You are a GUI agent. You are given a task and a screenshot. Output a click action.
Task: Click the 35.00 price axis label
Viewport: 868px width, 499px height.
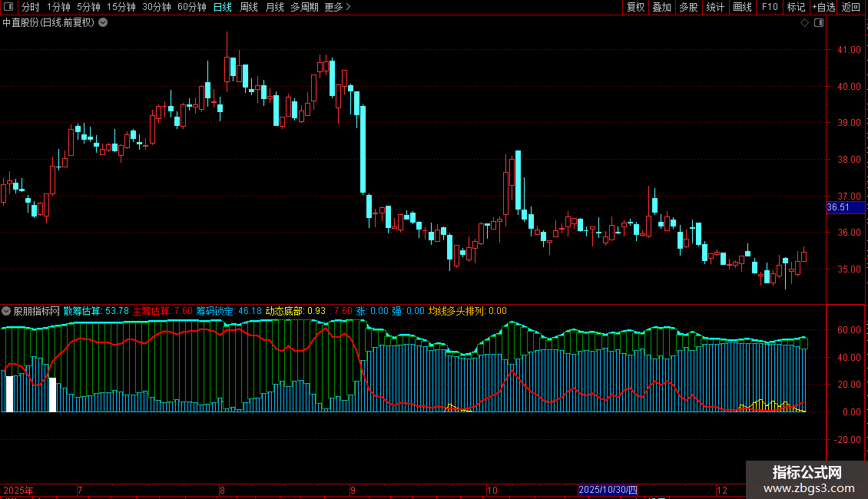click(x=849, y=269)
